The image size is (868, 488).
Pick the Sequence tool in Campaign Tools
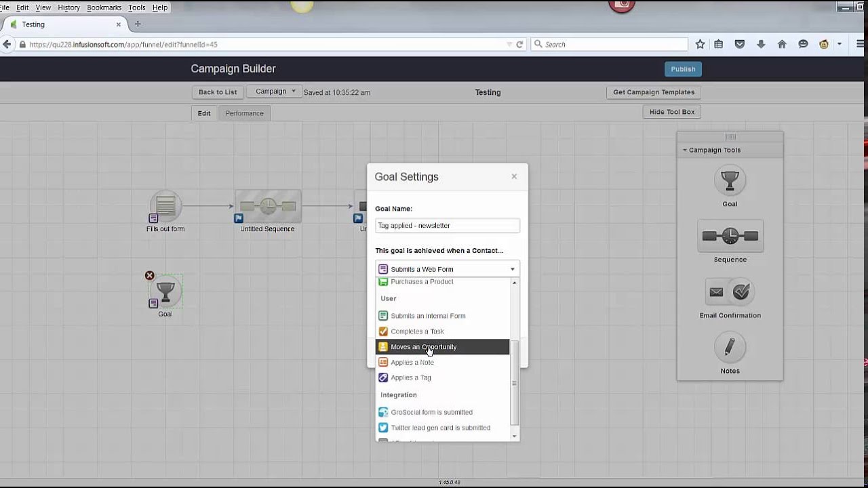(730, 236)
